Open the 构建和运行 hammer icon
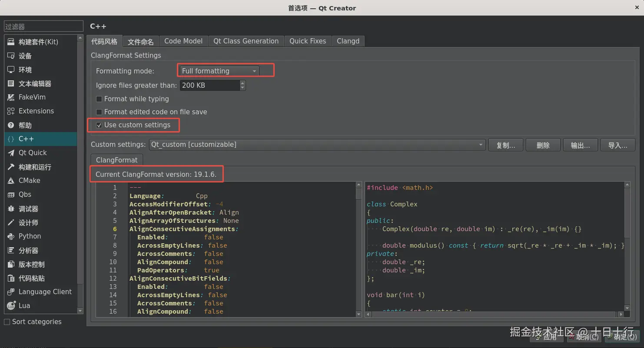Screen dimensions: 644x348 (x=11, y=167)
